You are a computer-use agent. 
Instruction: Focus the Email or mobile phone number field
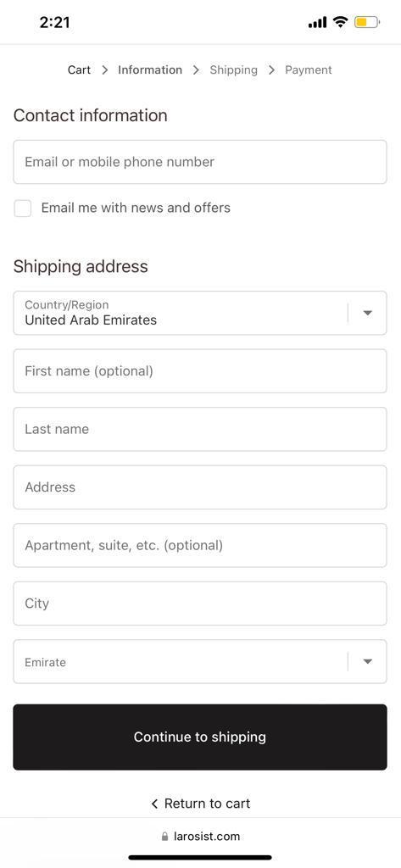200,162
